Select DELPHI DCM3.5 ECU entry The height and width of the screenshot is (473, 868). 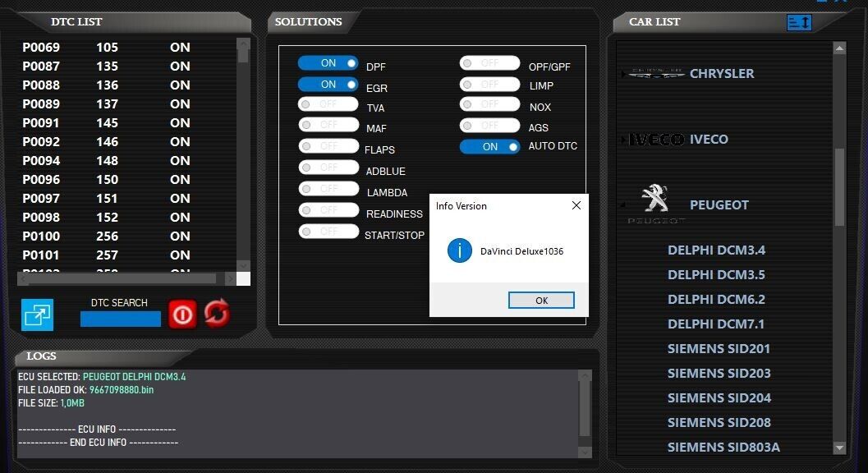click(716, 274)
